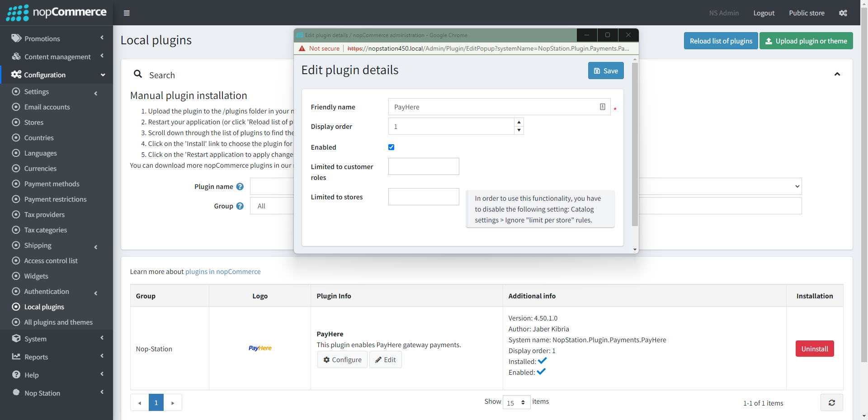Click the nopCommerce logo
The height and width of the screenshot is (420, 868).
tap(57, 13)
